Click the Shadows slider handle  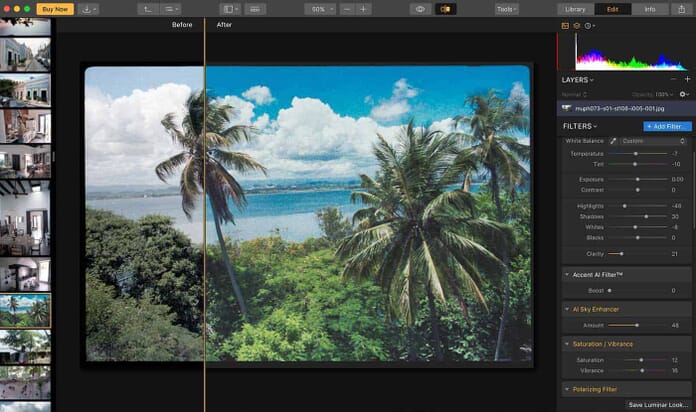click(x=646, y=217)
